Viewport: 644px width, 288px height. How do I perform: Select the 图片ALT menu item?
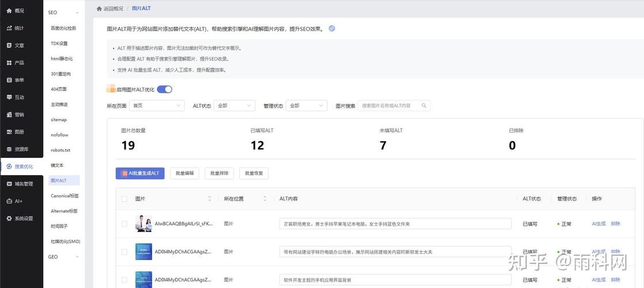64,180
